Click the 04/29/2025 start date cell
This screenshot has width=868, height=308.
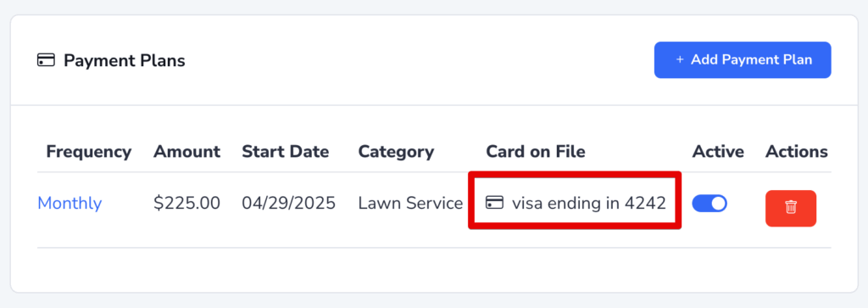click(288, 204)
